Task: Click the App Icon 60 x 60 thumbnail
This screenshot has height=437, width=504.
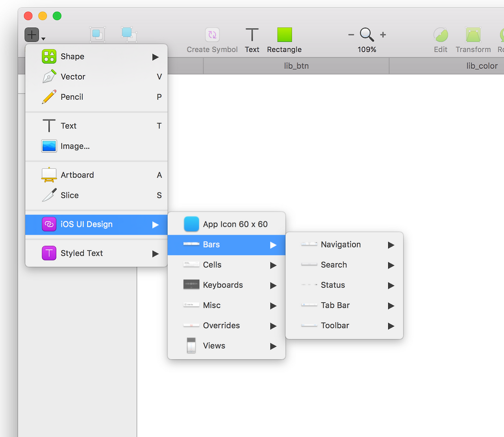Action: (x=191, y=224)
